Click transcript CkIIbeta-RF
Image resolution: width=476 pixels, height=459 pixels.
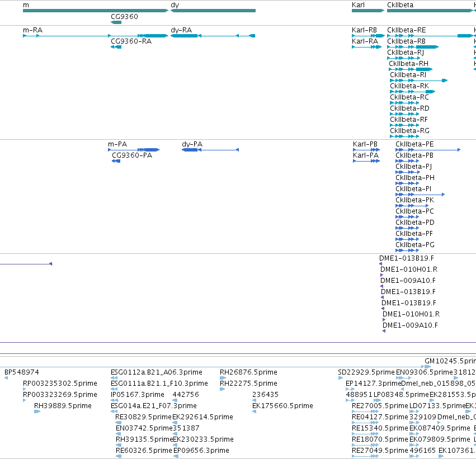(x=409, y=120)
